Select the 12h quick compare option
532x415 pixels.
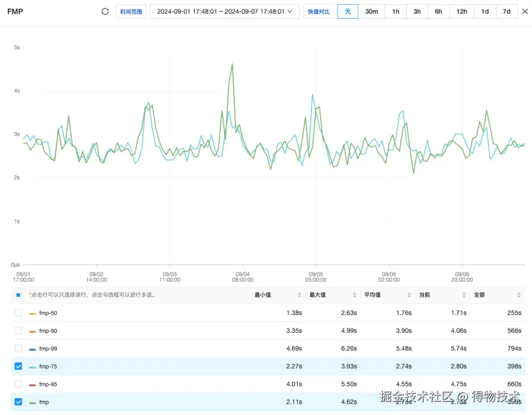(462, 11)
